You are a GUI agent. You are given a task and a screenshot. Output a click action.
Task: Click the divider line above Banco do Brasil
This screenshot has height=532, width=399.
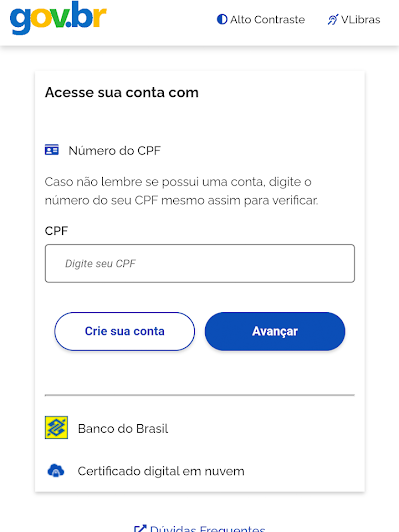pyautogui.click(x=200, y=395)
